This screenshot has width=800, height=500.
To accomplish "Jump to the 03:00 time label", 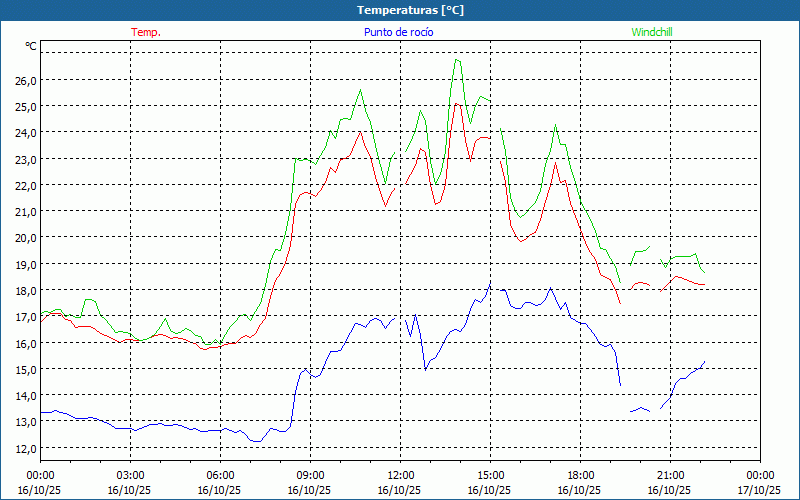I will [130, 475].
